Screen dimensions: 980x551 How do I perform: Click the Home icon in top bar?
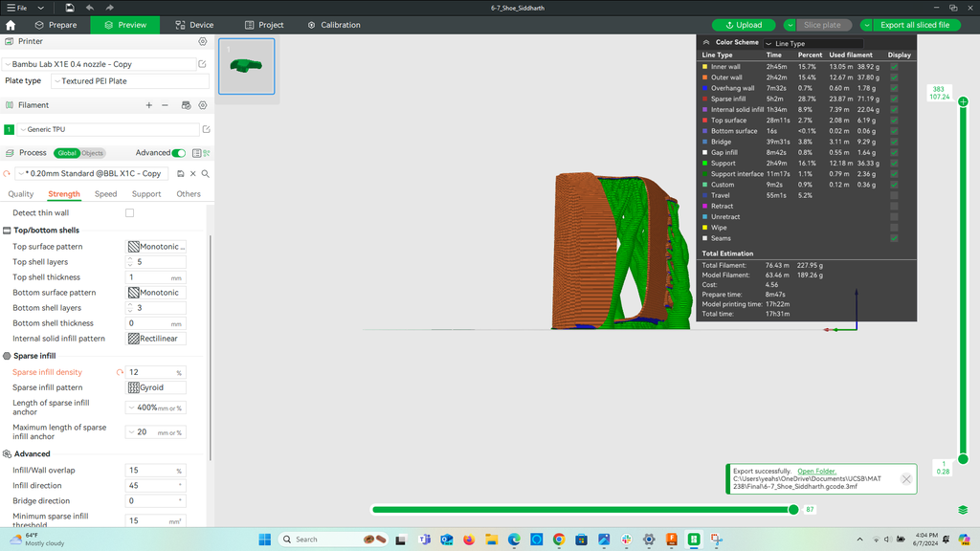point(11,25)
